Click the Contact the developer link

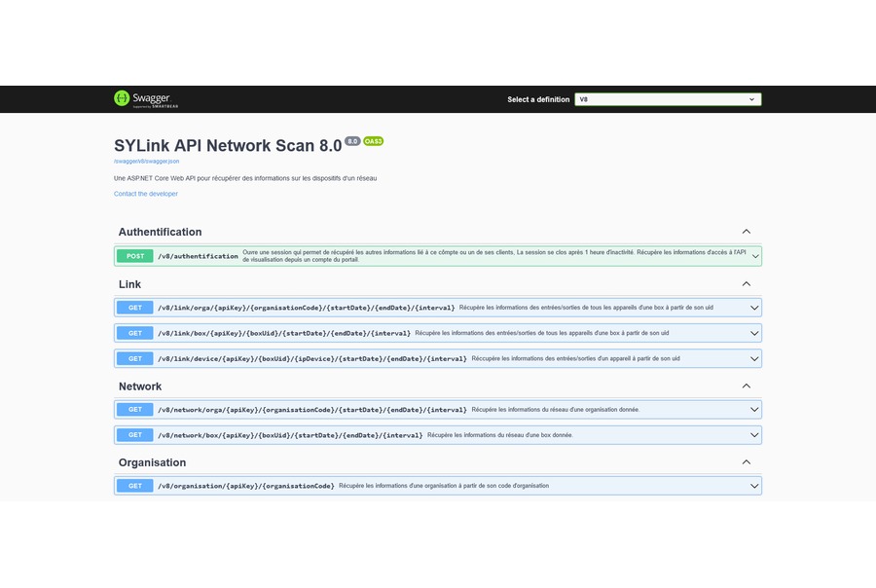point(146,194)
